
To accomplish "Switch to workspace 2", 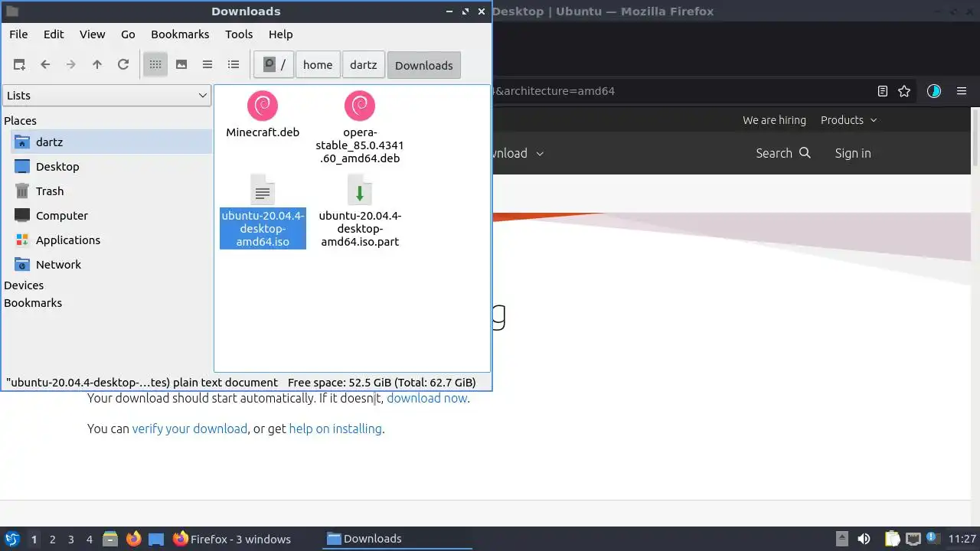I will (52, 540).
